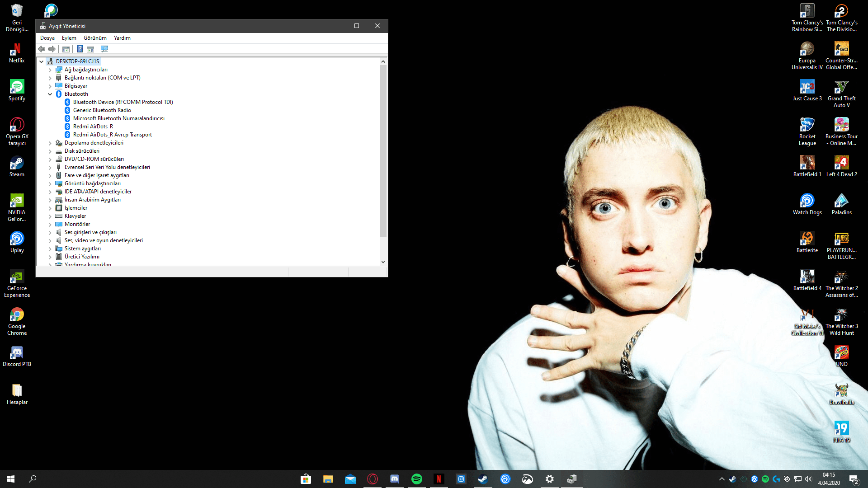The image size is (868, 488).
Task: Expand the Ağ bağdaştırıcıları node
Action: [x=50, y=70]
